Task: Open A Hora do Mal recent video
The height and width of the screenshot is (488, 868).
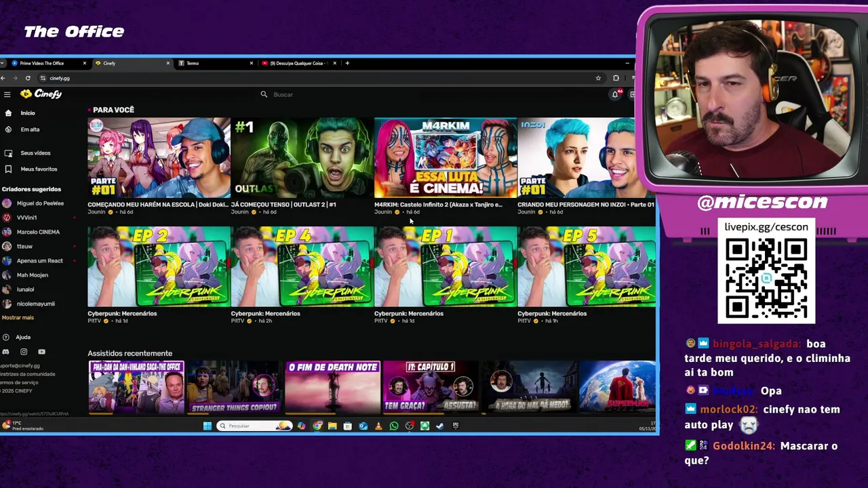Action: tap(529, 387)
